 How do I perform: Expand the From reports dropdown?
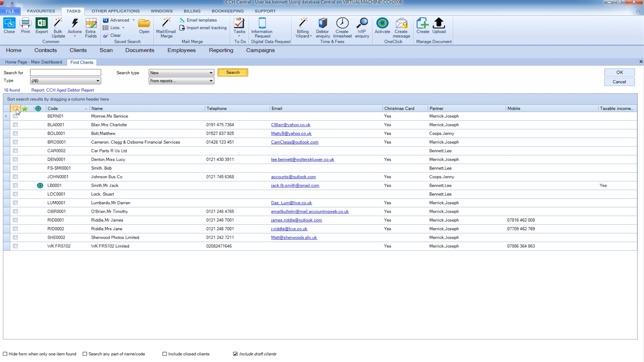pyautogui.click(x=211, y=81)
